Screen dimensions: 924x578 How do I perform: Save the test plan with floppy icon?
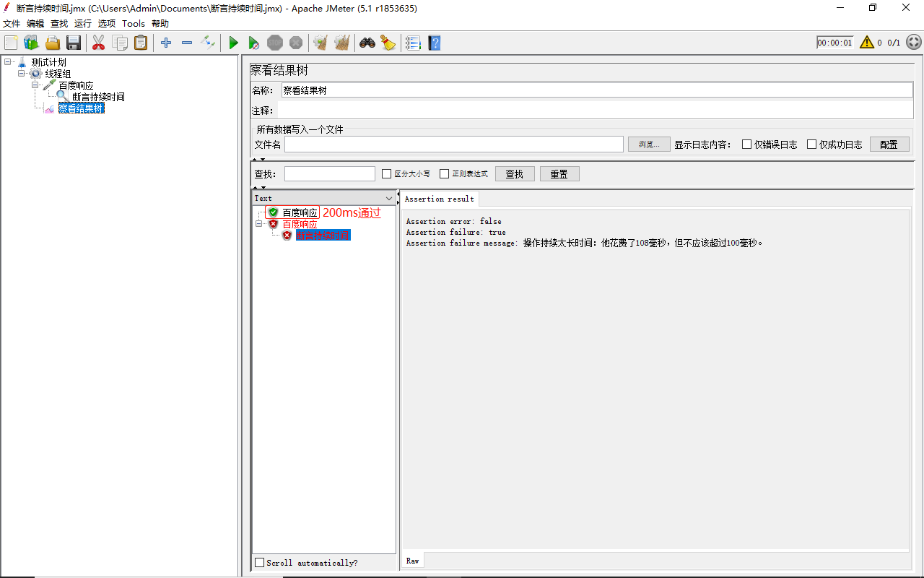tap(74, 43)
